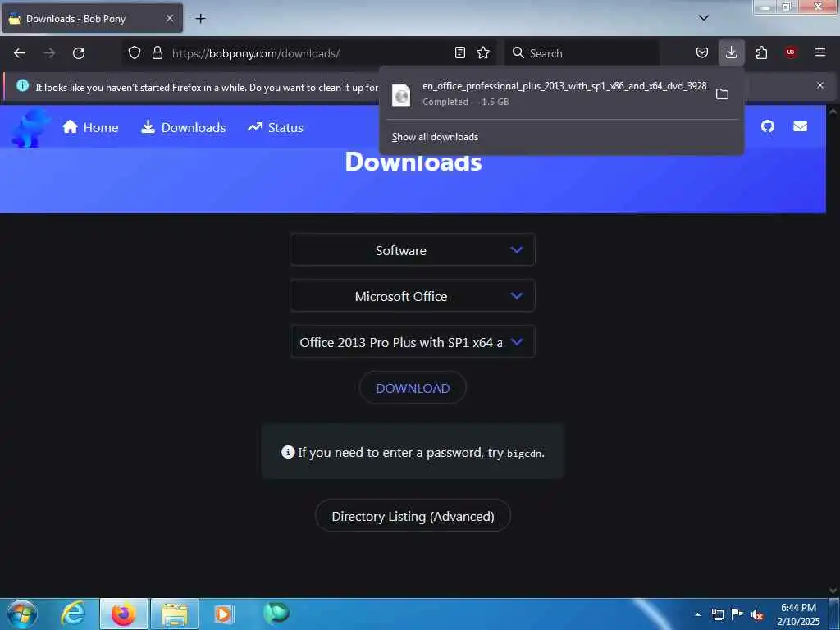Switch to Firefox in the taskbar
840x630 pixels.
coord(123,614)
